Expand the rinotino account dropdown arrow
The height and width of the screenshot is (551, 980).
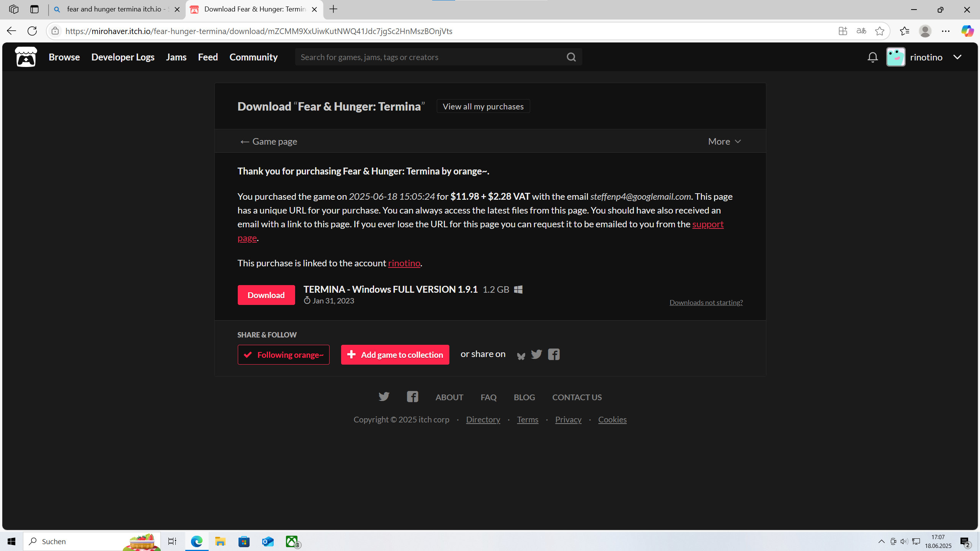click(957, 57)
